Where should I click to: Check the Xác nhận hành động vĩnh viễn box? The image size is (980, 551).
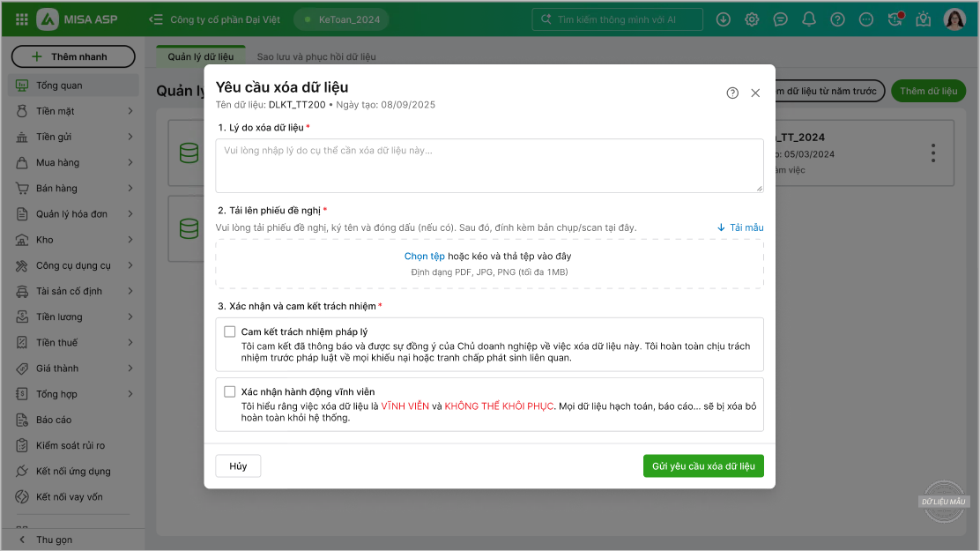(x=230, y=391)
